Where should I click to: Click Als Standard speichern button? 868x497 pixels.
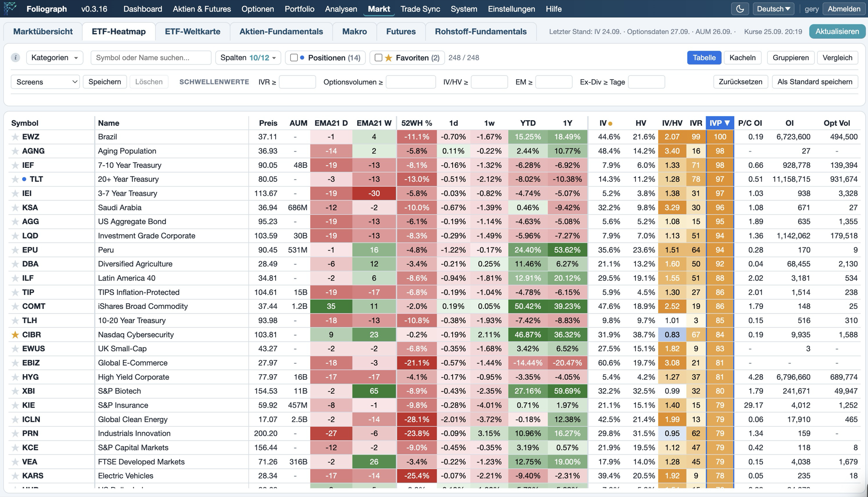815,82
